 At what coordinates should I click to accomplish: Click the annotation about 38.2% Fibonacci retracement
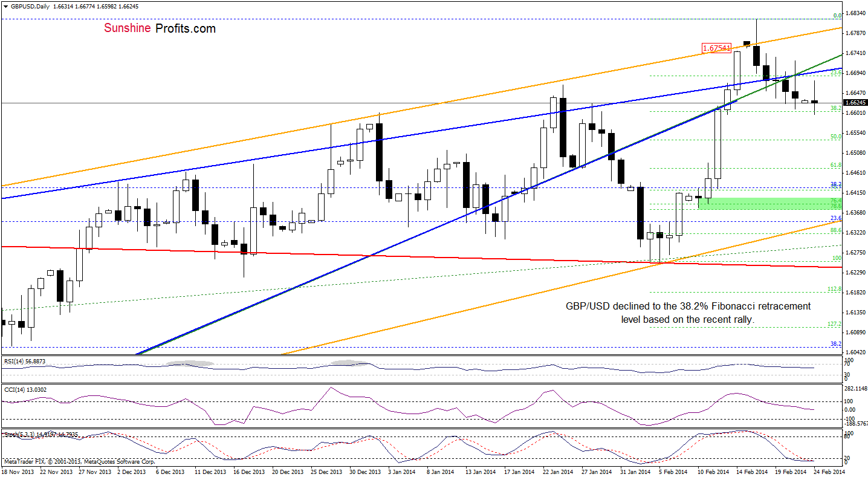(688, 313)
